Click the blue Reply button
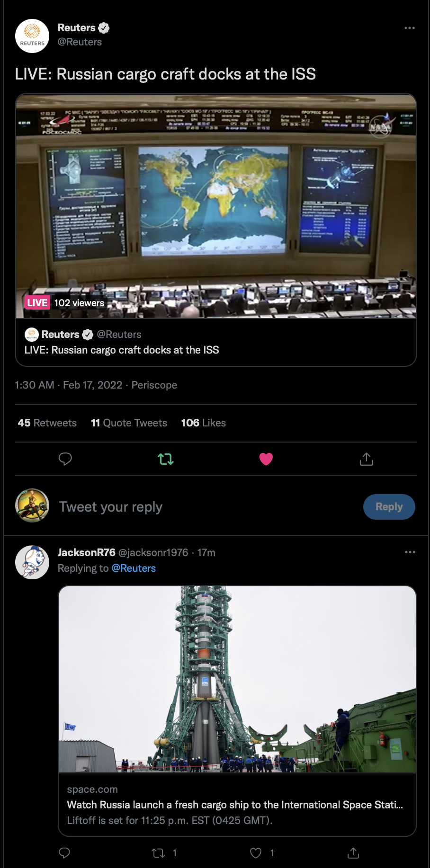Image resolution: width=430 pixels, height=868 pixels. coord(389,507)
